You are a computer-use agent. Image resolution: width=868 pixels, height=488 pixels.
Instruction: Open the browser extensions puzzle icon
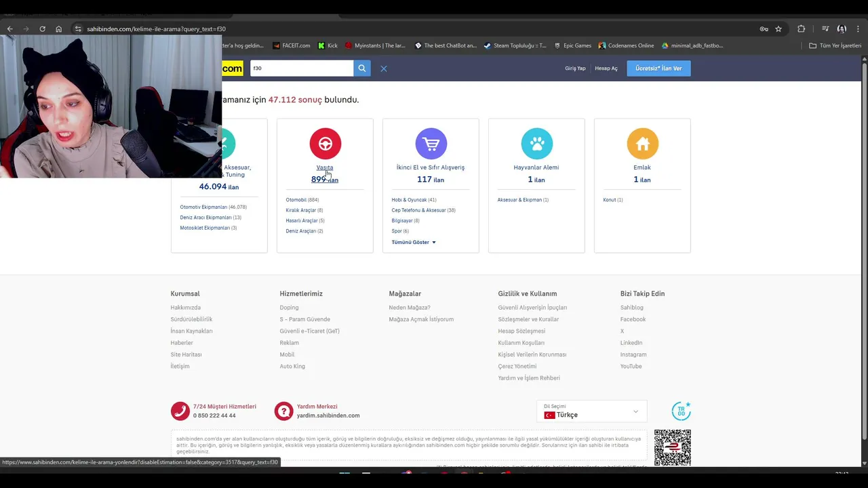(802, 29)
